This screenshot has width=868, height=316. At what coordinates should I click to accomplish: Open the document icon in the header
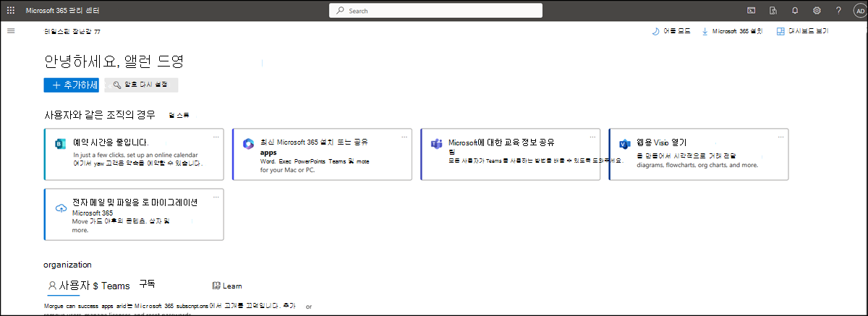coord(773,11)
